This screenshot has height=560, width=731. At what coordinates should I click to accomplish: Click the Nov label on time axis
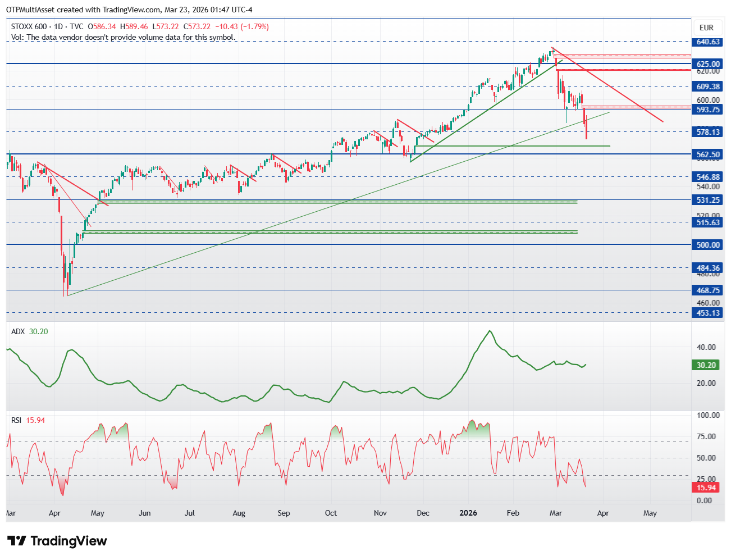click(x=380, y=513)
